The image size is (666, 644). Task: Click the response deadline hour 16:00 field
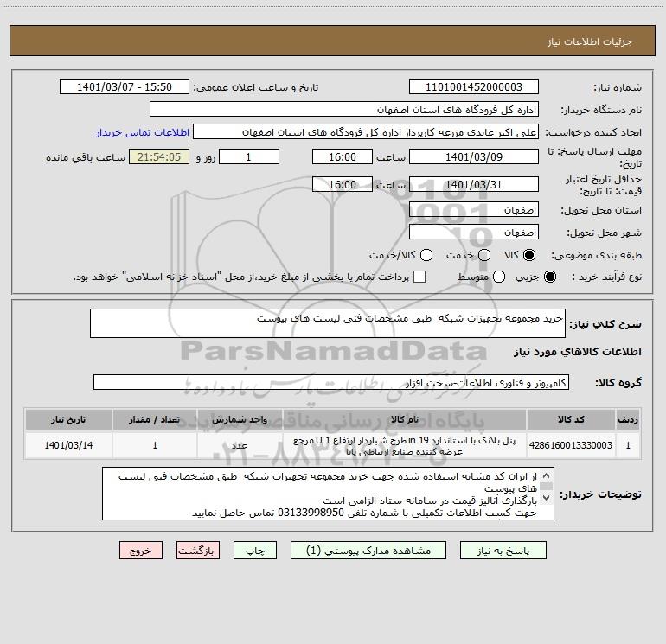(343, 156)
